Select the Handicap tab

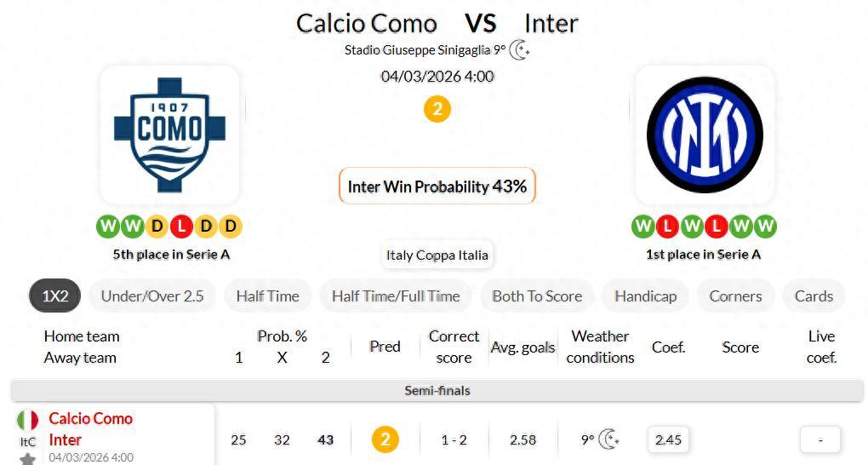tap(645, 296)
